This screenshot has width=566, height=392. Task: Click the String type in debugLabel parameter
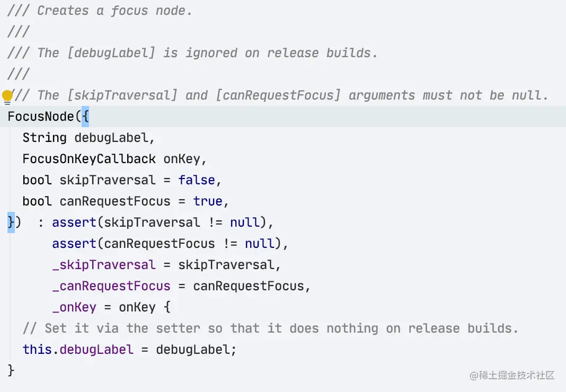click(45, 138)
